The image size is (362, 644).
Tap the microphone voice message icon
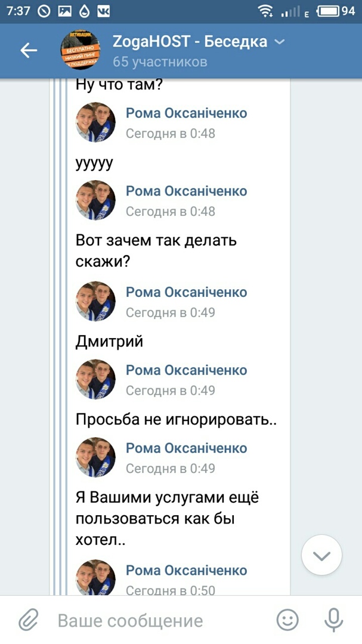(x=333, y=620)
